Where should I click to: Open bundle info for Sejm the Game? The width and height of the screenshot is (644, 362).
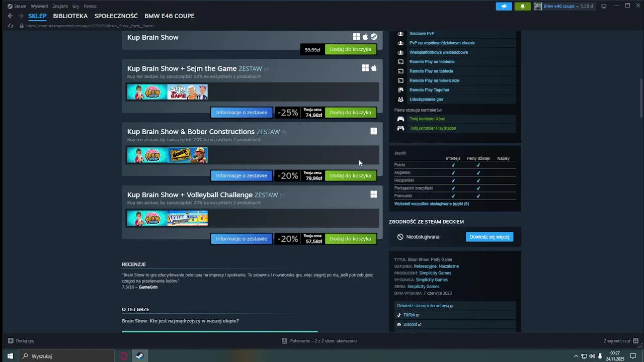pyautogui.click(x=242, y=113)
